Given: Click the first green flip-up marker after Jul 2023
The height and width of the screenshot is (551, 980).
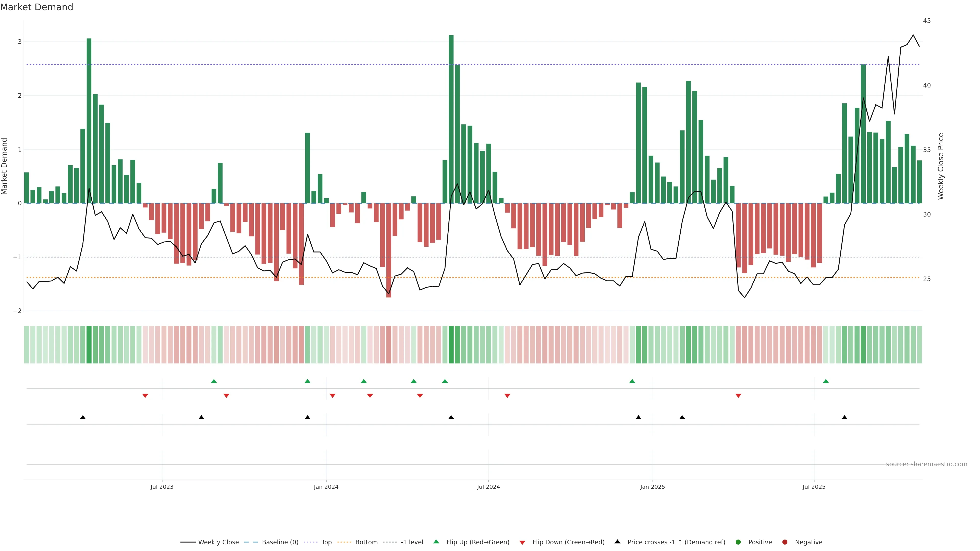Looking at the screenshot, I should 214,381.
